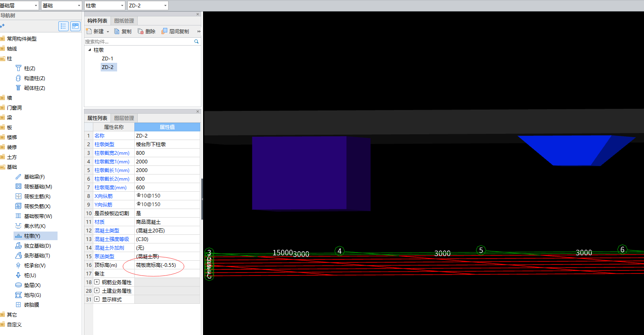Expand 门窗洞 folder
The height and width of the screenshot is (335, 644).
[x=2, y=108]
